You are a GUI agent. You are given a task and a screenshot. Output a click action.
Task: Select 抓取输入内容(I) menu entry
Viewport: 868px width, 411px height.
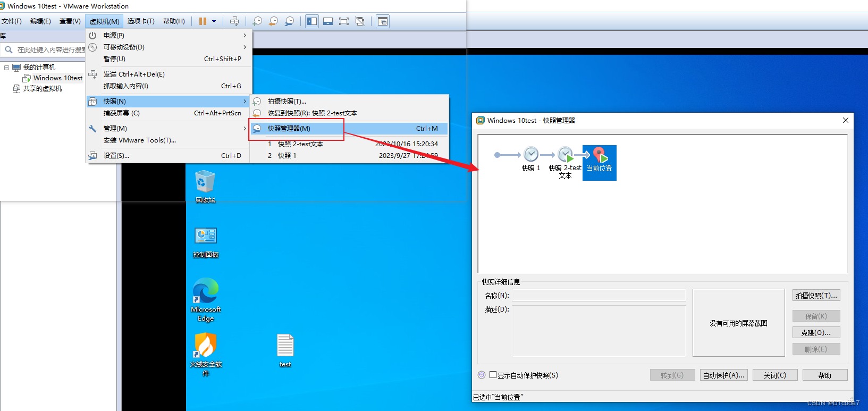click(168, 86)
